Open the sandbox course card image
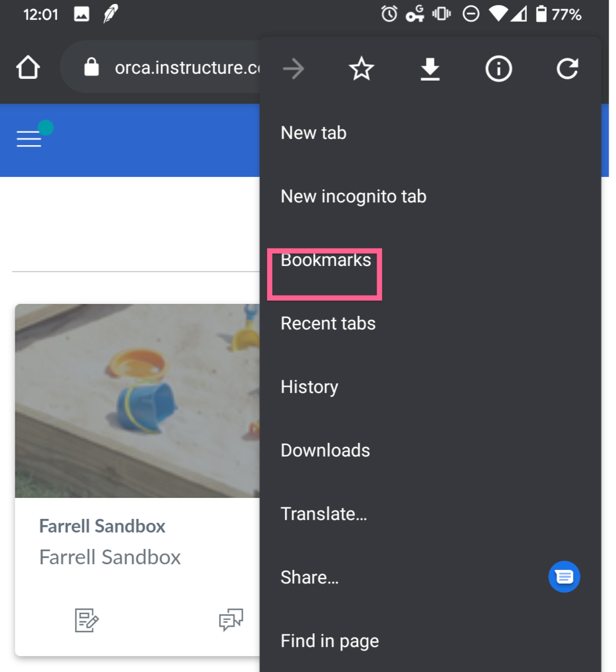The image size is (616, 672). coord(137,401)
